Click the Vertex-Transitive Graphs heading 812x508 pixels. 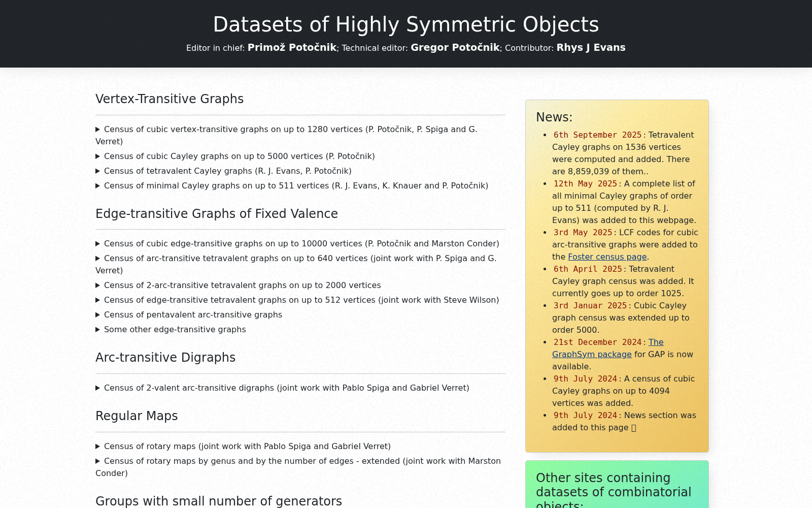tap(170, 99)
